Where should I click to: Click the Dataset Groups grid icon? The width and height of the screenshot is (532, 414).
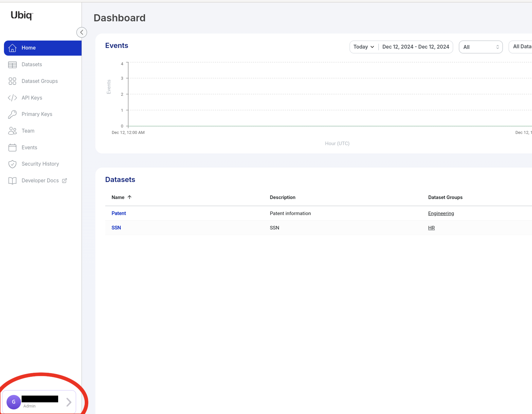tap(12, 81)
